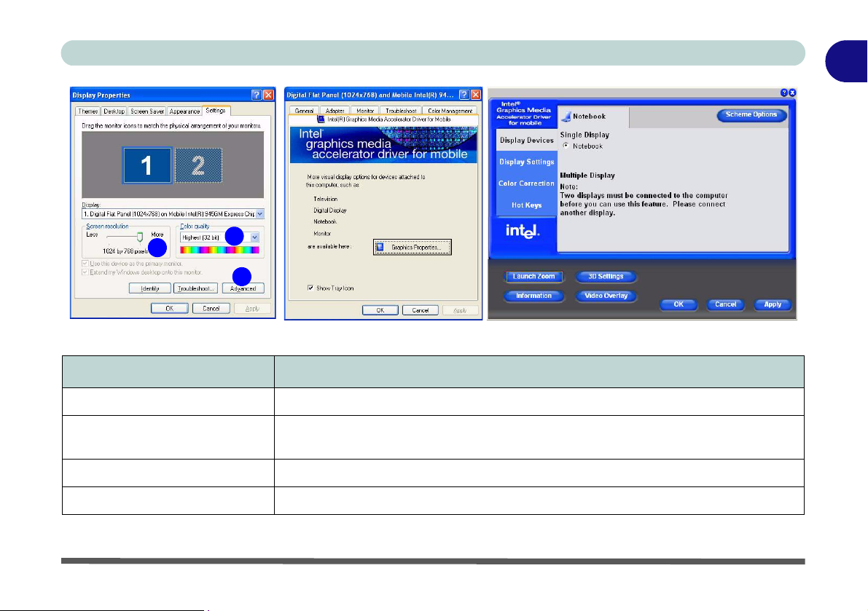868x611 pixels.
Task: Toggle the Show Tray Icon checkbox
Action: click(311, 288)
